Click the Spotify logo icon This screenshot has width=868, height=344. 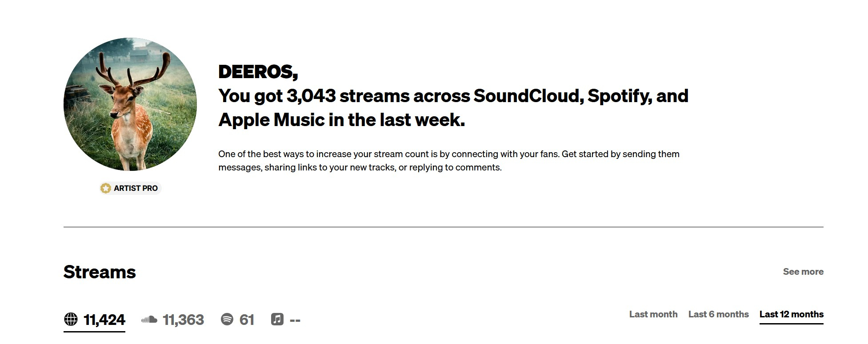(x=227, y=319)
